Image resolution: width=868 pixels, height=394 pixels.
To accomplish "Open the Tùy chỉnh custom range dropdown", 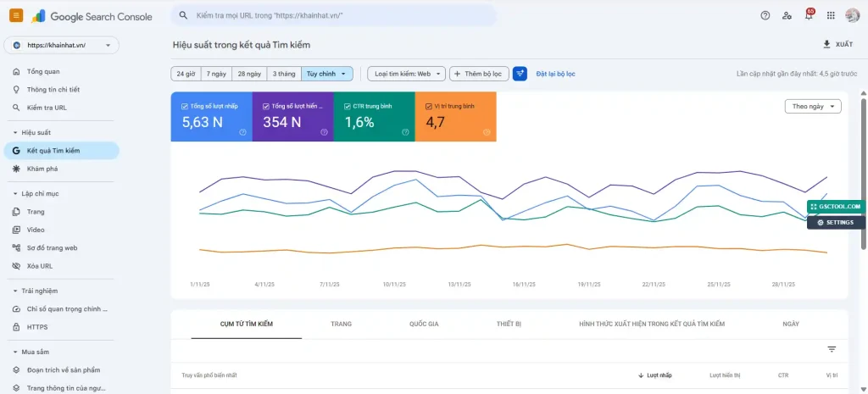I will point(327,74).
